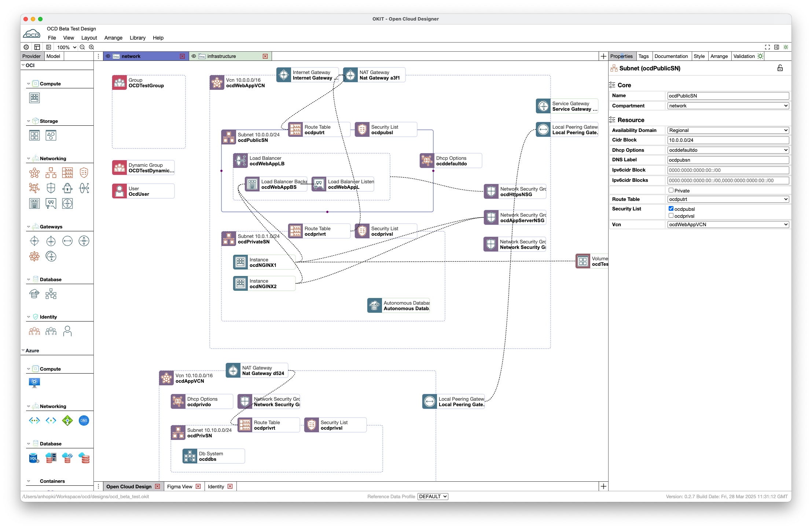The image size is (812, 529).
Task: Click the Name input field
Action: [x=728, y=96]
